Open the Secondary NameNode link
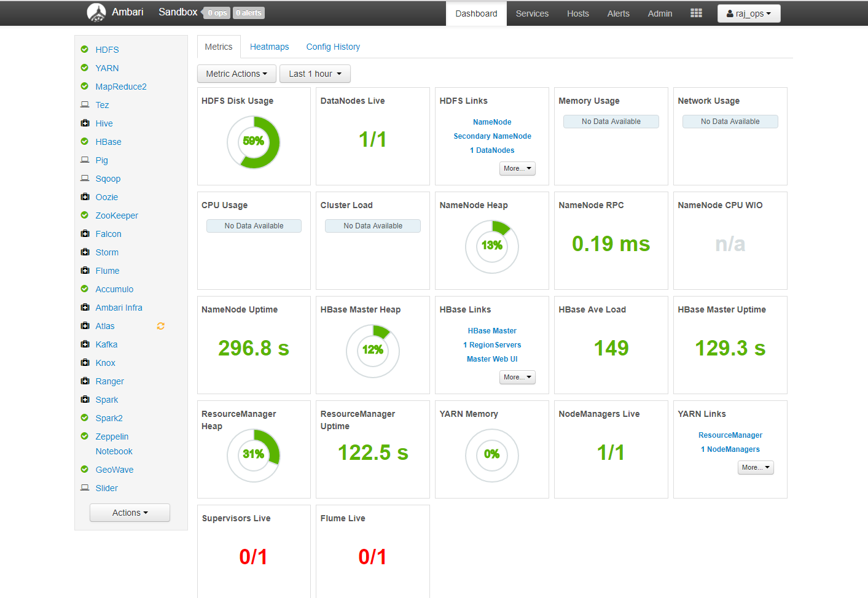This screenshot has height=598, width=868. pyautogui.click(x=492, y=136)
